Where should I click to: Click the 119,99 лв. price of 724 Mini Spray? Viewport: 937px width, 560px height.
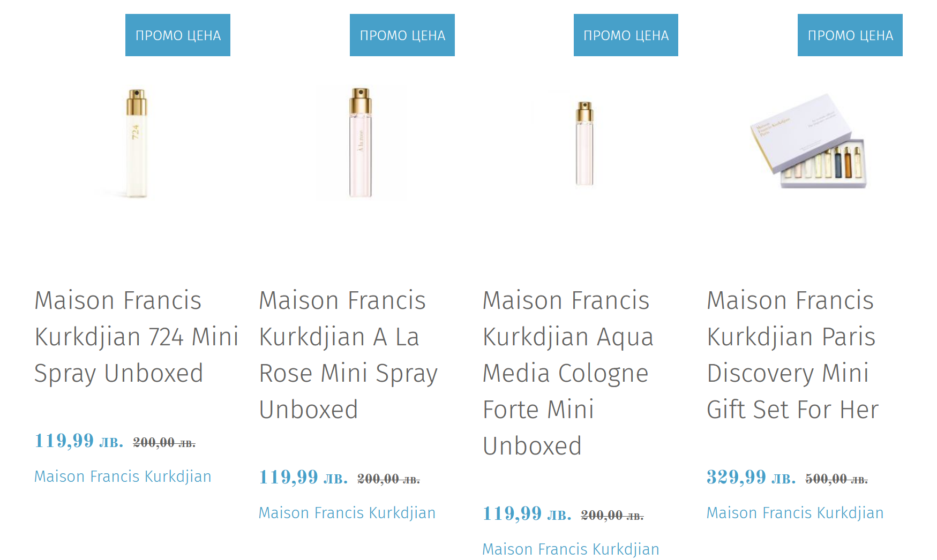coord(79,441)
